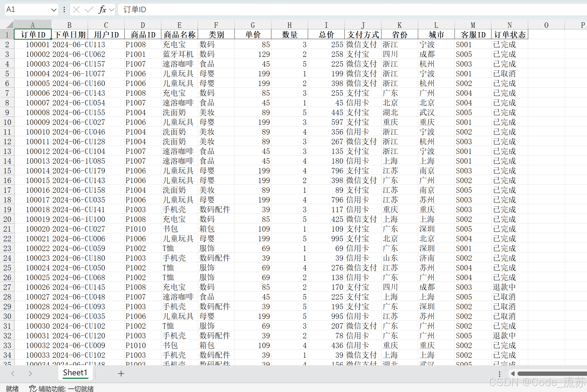
Task: Click the 退款中 status in row 27
Action: point(510,287)
